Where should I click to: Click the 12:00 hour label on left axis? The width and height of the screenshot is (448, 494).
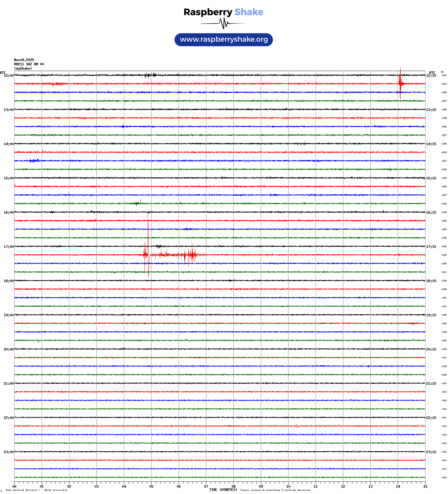tap(9, 76)
